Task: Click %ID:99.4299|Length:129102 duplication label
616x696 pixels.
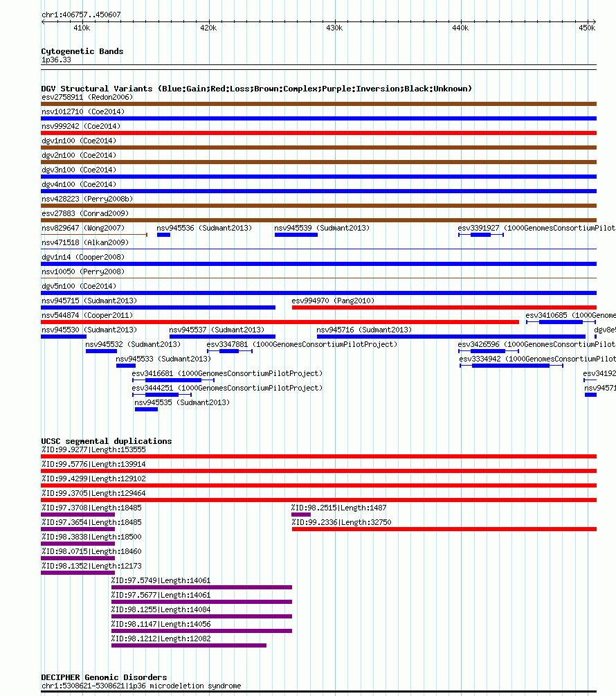Action: point(93,479)
